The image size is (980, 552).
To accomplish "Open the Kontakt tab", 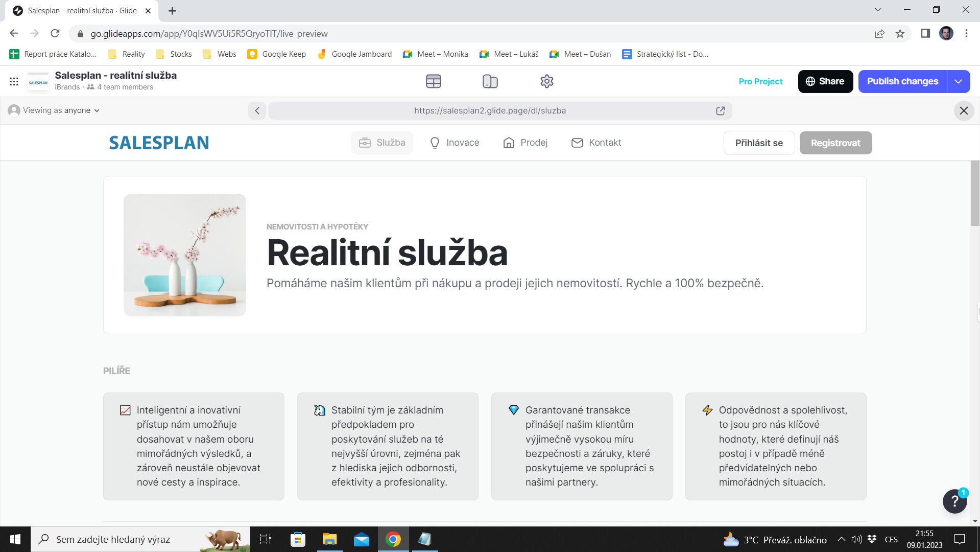I will [x=596, y=143].
